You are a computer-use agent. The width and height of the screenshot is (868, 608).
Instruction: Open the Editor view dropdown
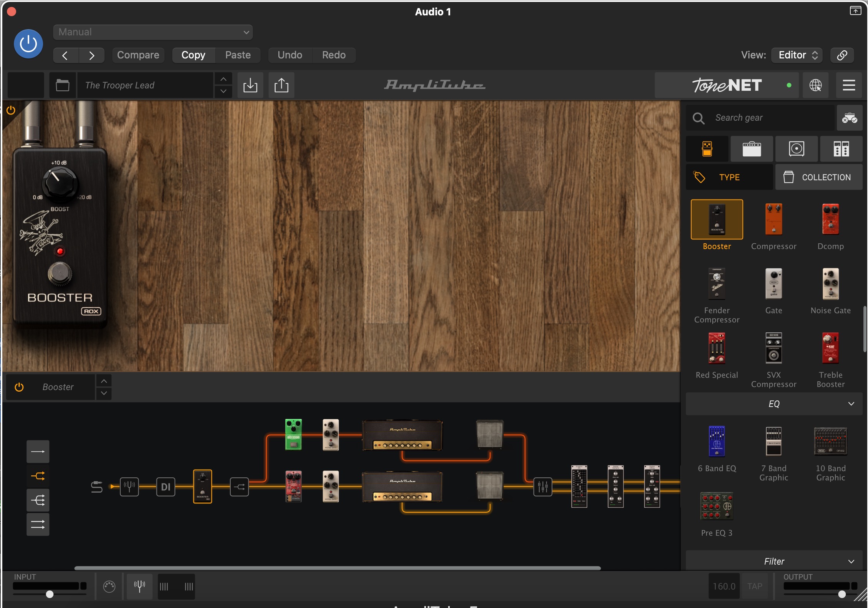(797, 55)
